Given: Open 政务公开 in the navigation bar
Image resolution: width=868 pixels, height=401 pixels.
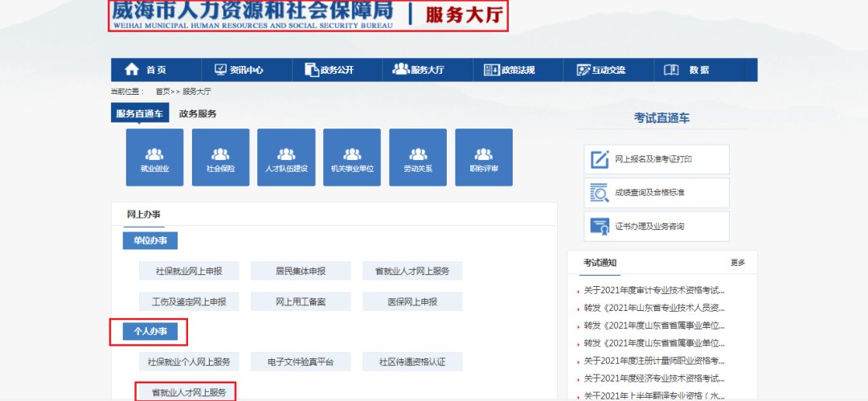Looking at the screenshot, I should pos(330,70).
